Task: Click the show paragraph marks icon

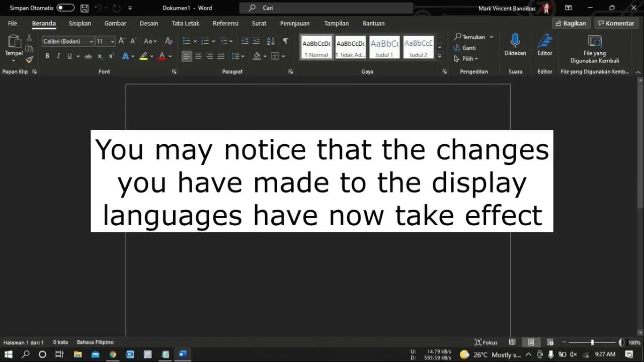Action: coord(285,41)
